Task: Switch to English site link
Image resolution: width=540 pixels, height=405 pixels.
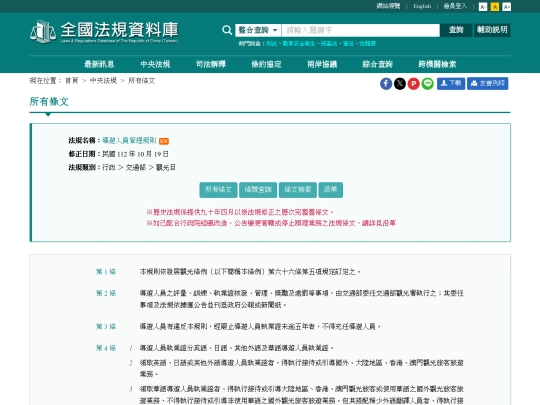Action: click(x=422, y=6)
